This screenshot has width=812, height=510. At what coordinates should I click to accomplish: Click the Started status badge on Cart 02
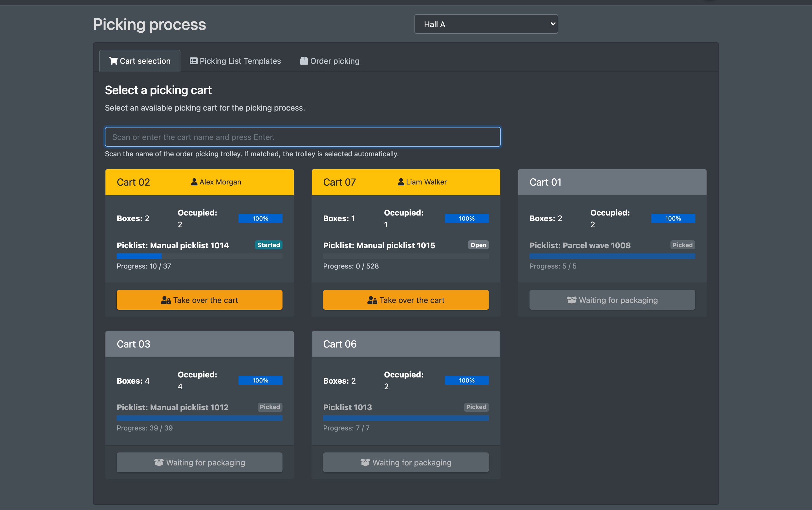[269, 245]
